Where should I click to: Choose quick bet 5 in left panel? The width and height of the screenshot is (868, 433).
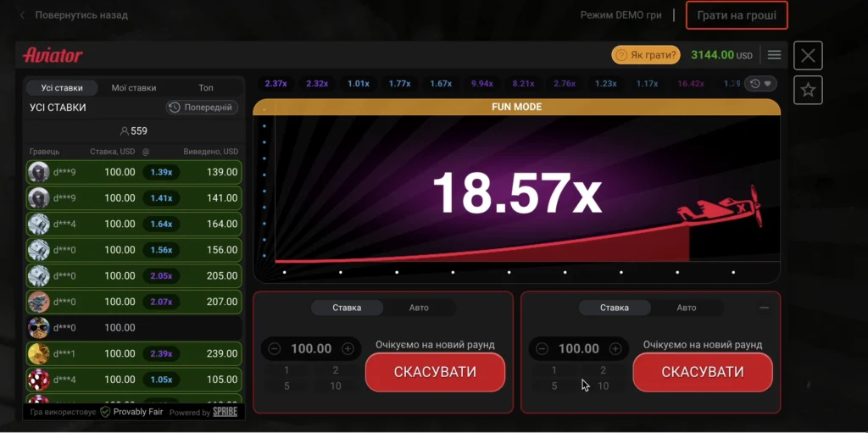tap(287, 386)
